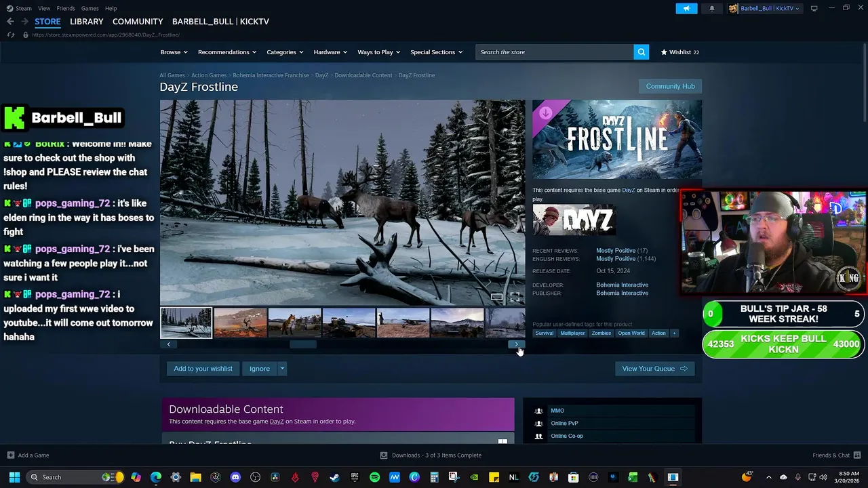Click the Zombies tag
868x488 pixels.
[x=601, y=333]
